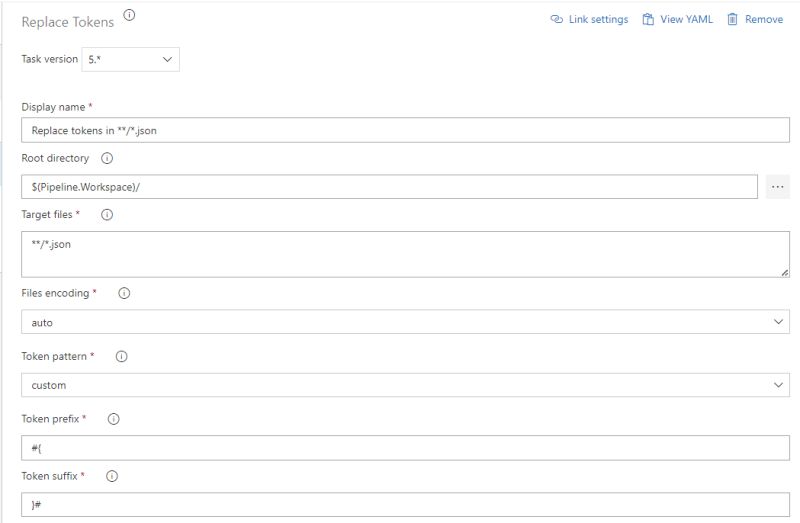This screenshot has height=523, width=800.
Task: Click the Files encoding label
Action: click(55, 293)
